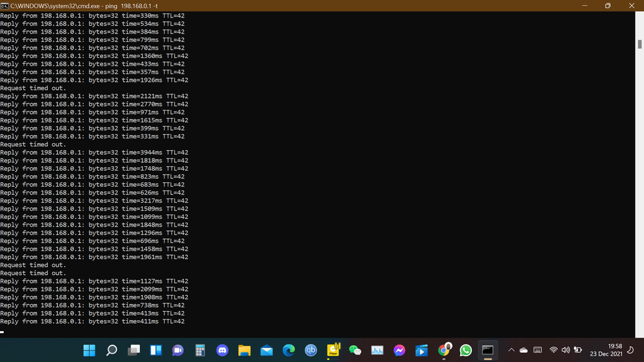Open qBittorrent from the taskbar
The height and width of the screenshot is (362, 644).
click(311, 350)
